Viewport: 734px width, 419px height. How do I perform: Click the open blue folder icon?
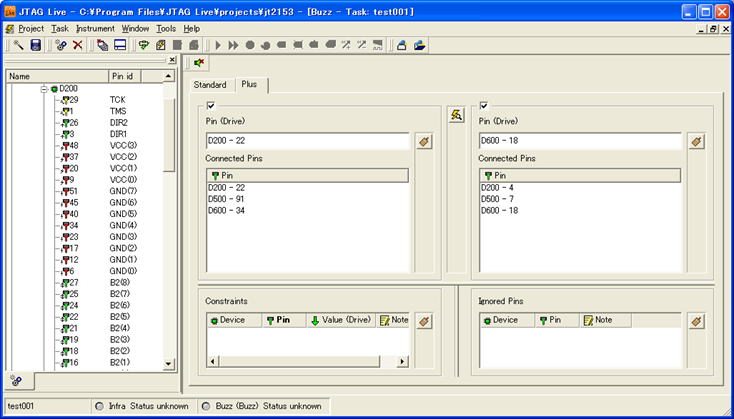[x=419, y=45]
